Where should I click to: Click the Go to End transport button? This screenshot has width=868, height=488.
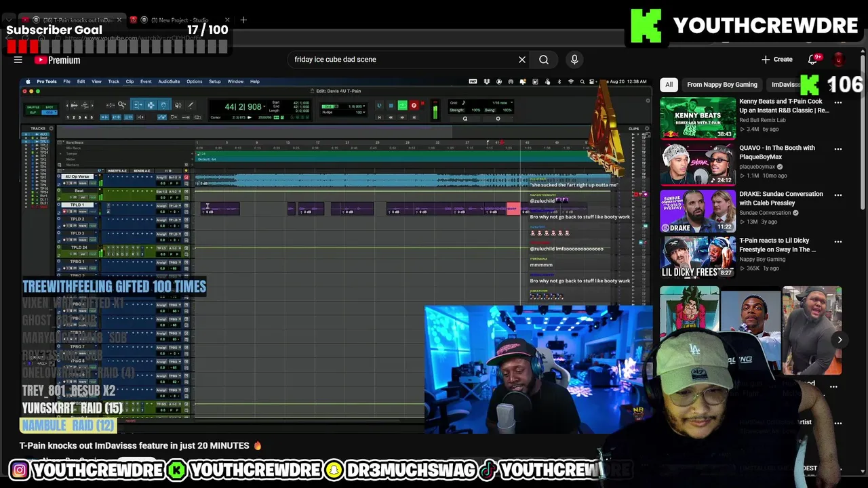(x=414, y=117)
